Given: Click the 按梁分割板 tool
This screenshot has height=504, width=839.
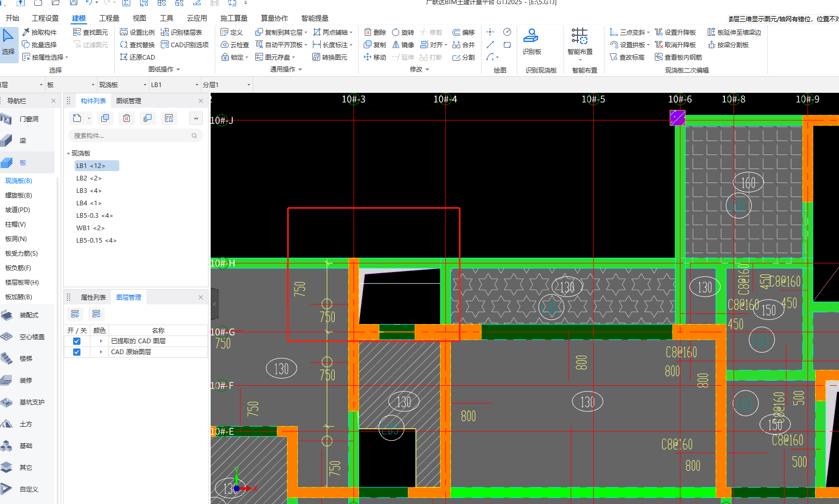Looking at the screenshot, I should coord(728,45).
